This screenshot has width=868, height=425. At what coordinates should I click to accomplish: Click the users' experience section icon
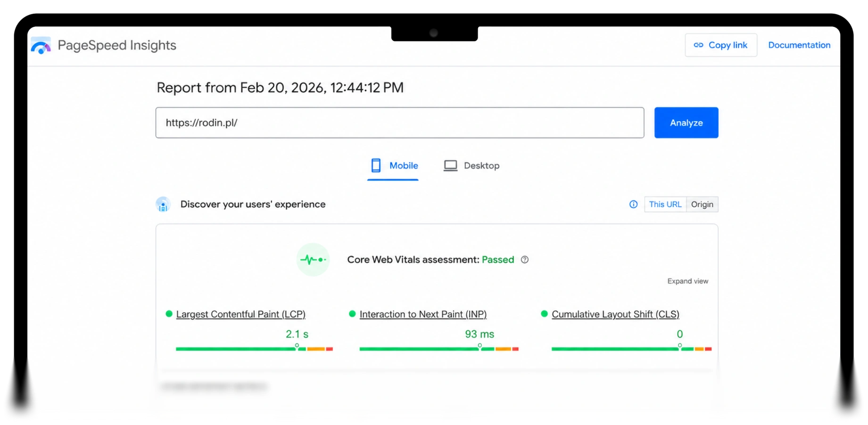(163, 204)
